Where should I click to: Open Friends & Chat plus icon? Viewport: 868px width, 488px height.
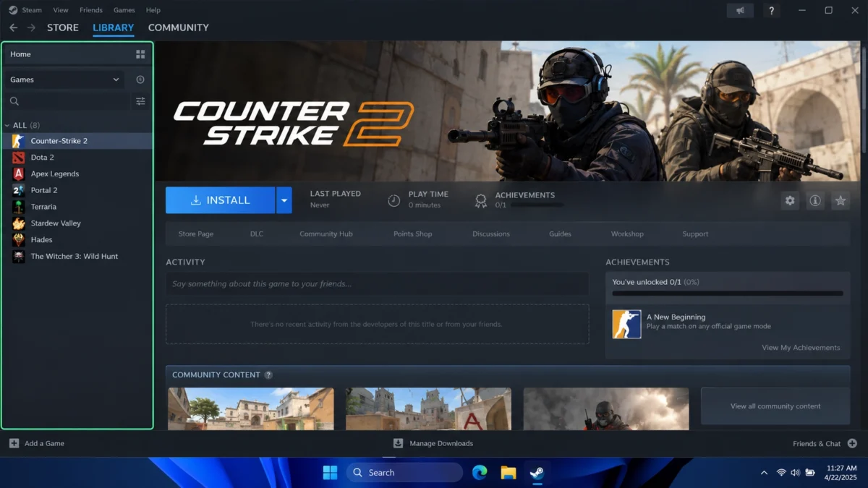tap(852, 443)
